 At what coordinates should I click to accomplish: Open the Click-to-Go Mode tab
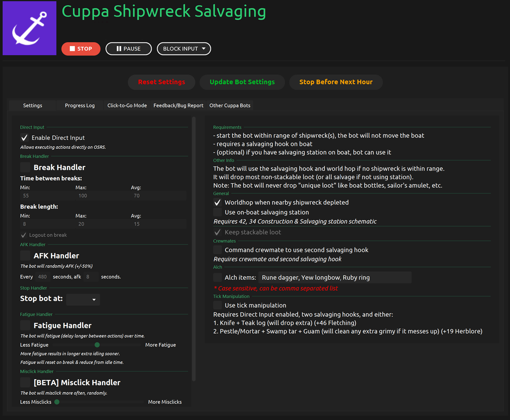click(x=127, y=105)
